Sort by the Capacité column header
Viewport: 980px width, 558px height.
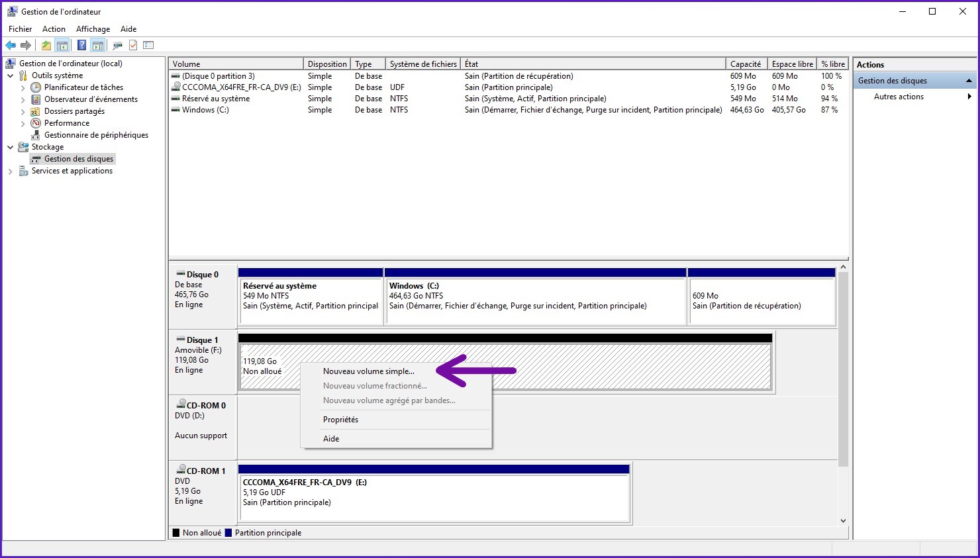point(745,64)
